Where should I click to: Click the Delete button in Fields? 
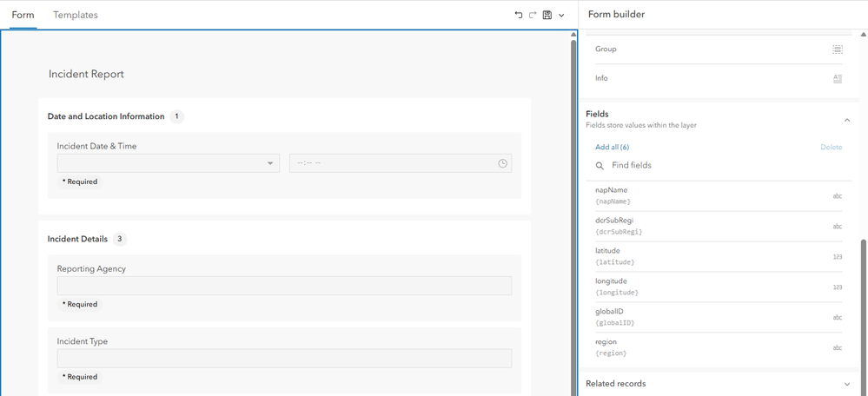coord(832,147)
